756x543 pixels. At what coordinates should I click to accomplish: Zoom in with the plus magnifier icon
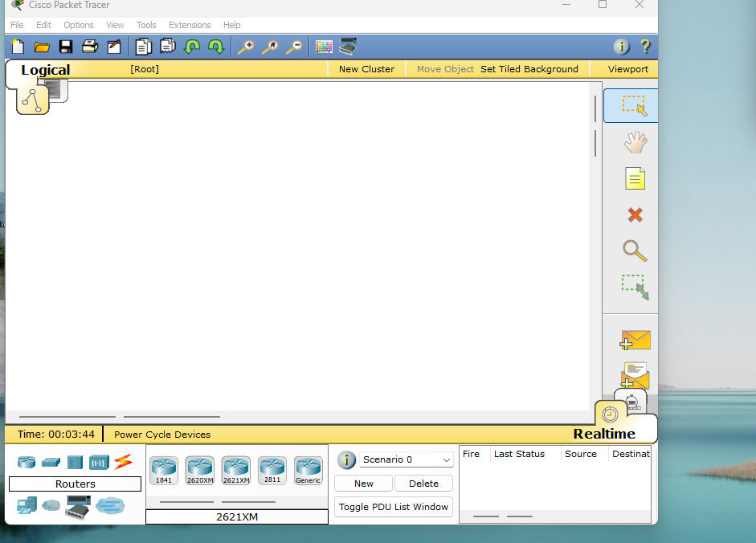246,47
